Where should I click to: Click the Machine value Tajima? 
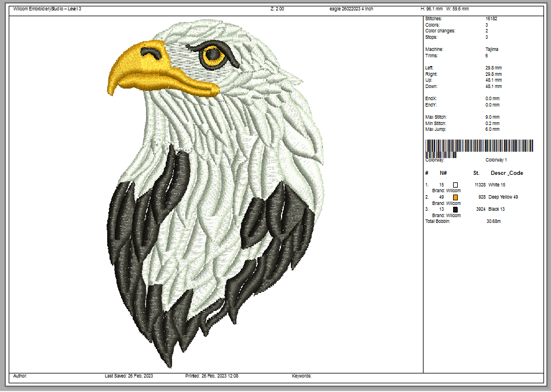click(x=491, y=50)
